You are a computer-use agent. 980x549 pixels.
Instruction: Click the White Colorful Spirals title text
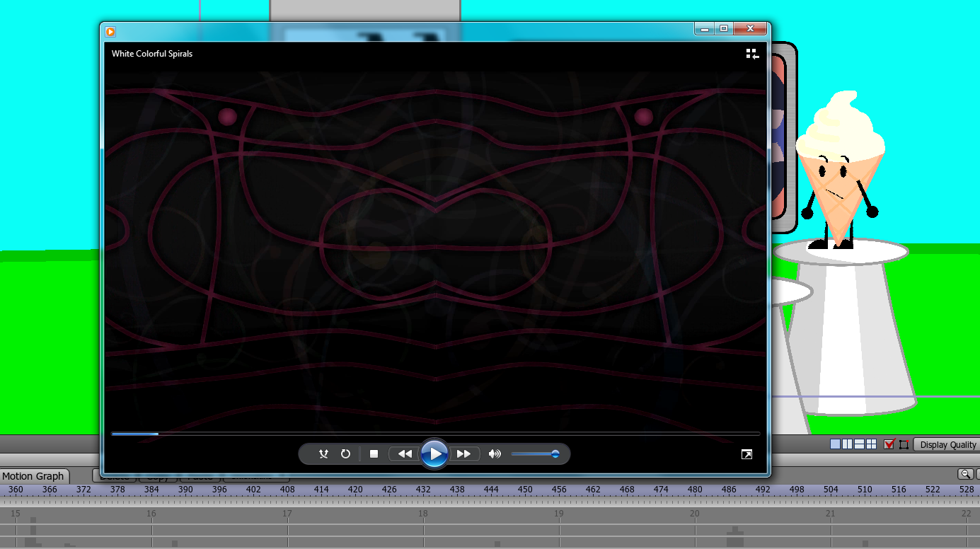click(x=152, y=54)
